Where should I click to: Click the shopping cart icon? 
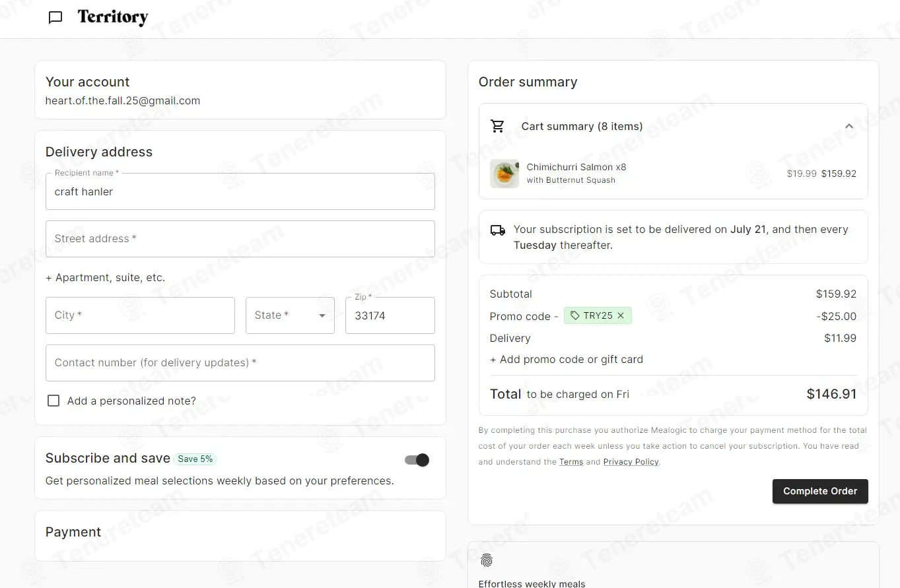tap(498, 126)
